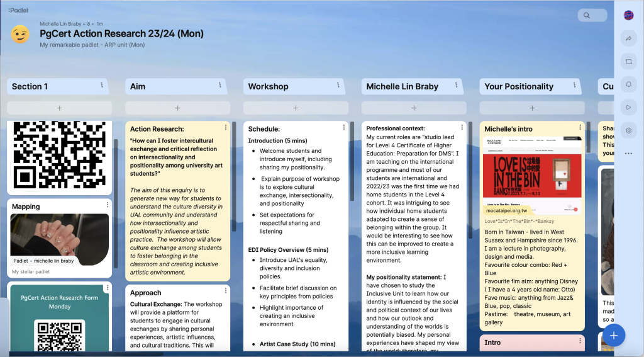Open Aim column options menu

coord(219,85)
